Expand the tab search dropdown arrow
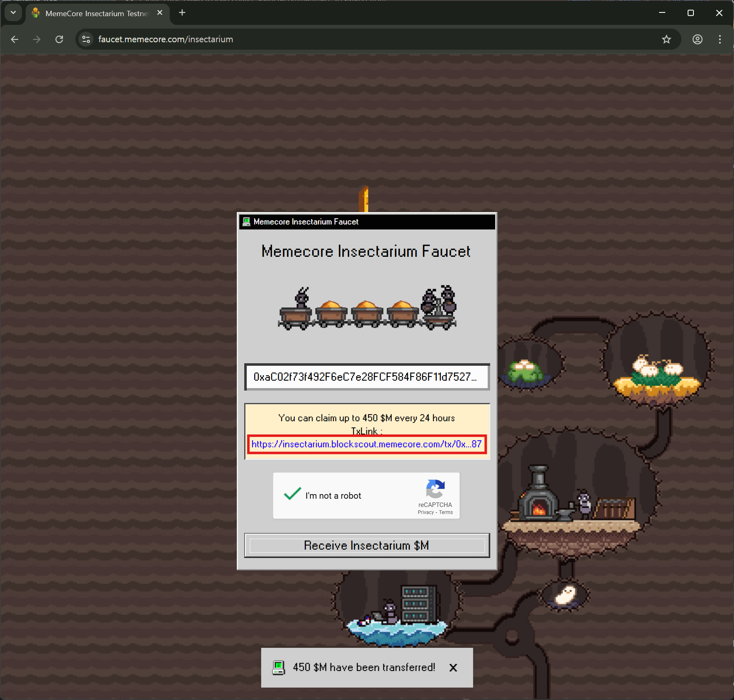This screenshot has width=734, height=700. coord(13,13)
